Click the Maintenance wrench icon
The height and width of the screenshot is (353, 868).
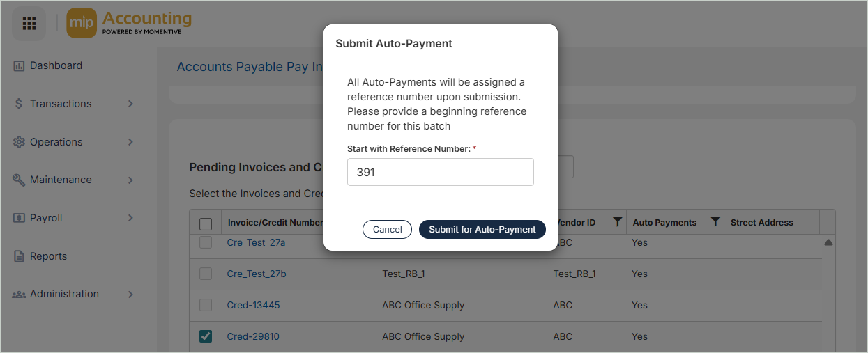pos(19,180)
